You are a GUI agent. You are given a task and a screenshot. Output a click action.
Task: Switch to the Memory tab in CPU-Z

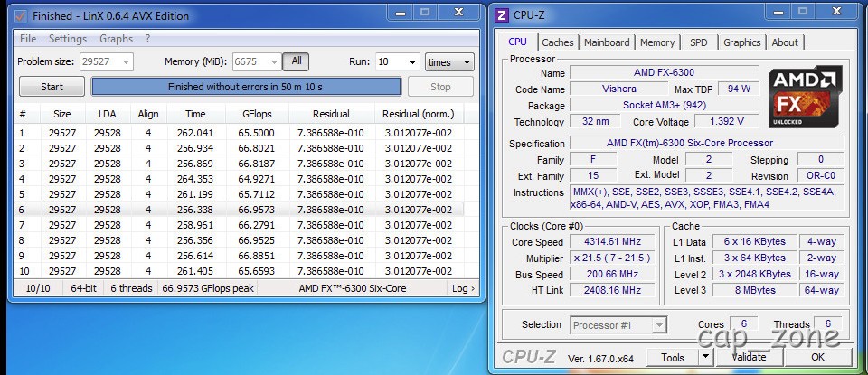point(657,42)
